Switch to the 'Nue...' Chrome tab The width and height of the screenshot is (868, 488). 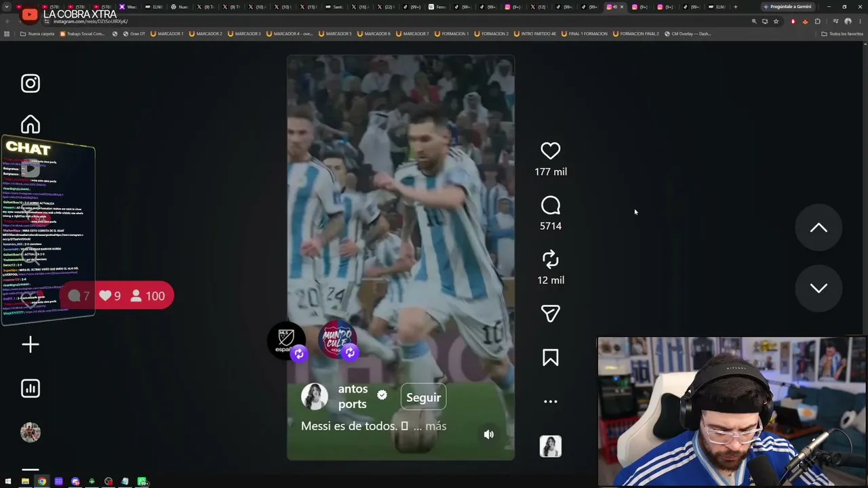coord(179,7)
